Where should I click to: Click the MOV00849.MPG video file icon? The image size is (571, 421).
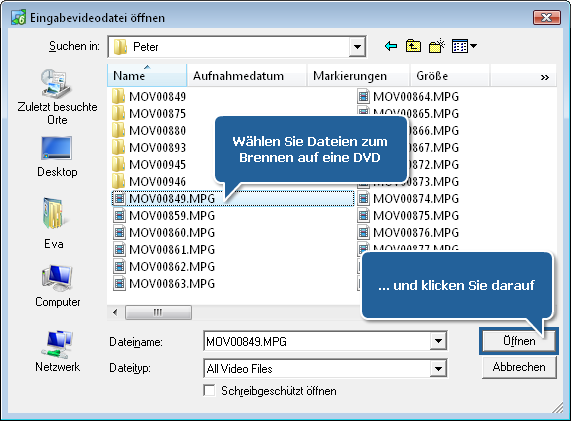(x=119, y=198)
